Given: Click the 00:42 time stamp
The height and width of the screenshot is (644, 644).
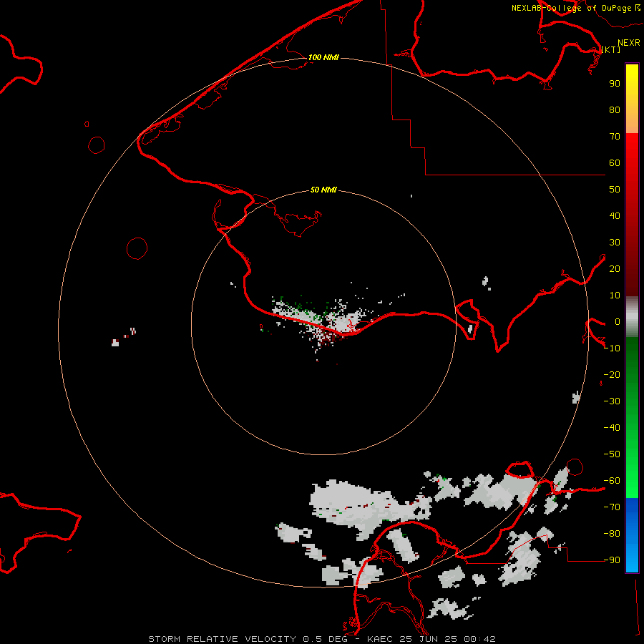Looking at the screenshot, I should (x=479, y=639).
